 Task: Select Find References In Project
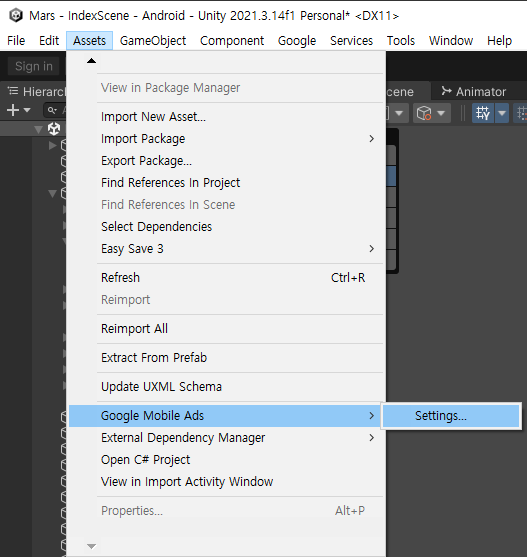226,183
